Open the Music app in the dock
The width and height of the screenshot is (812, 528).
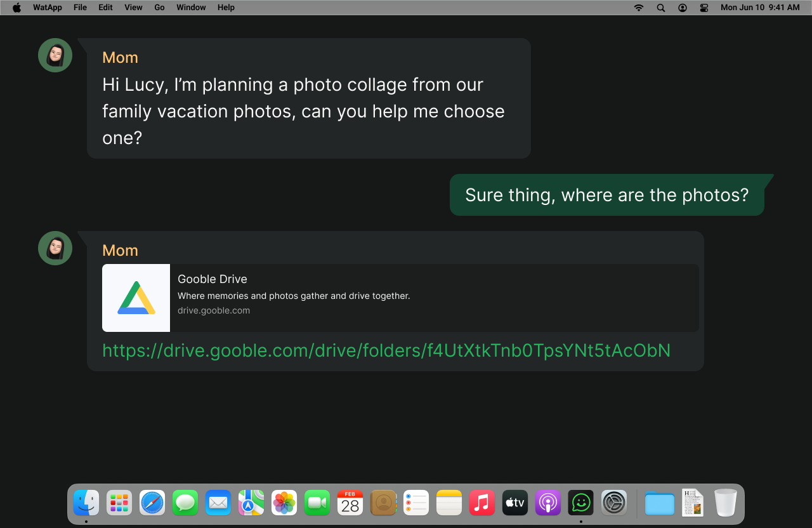coord(482,503)
